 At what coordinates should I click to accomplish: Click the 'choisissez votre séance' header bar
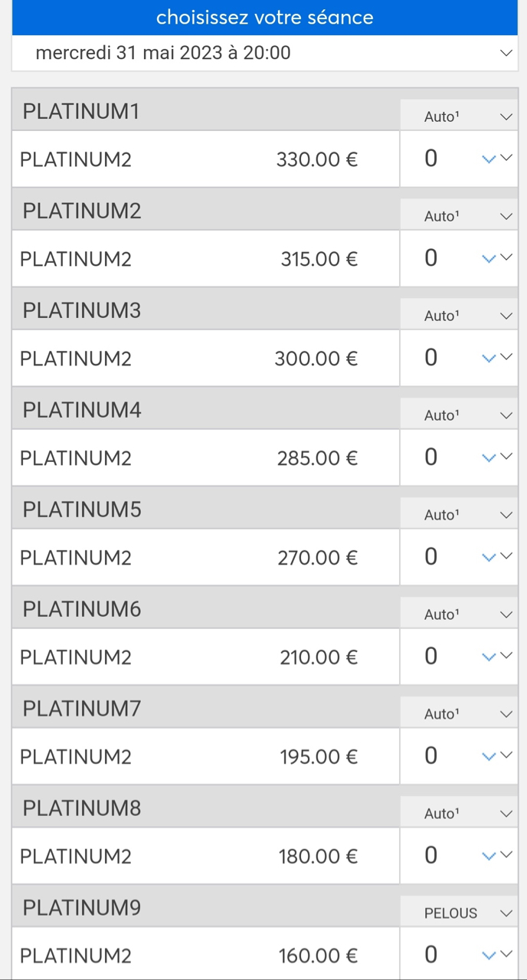[264, 18]
